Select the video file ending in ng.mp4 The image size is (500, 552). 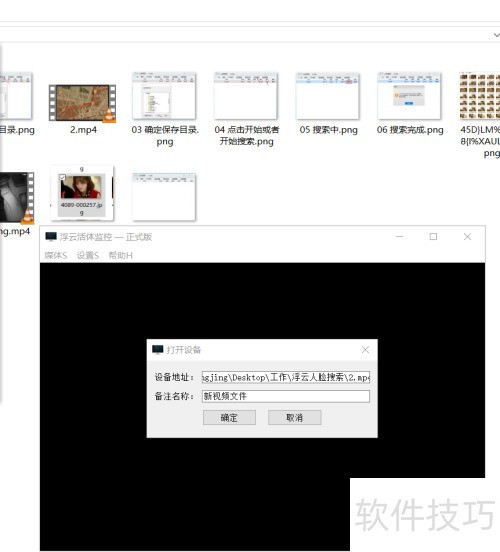(x=16, y=198)
